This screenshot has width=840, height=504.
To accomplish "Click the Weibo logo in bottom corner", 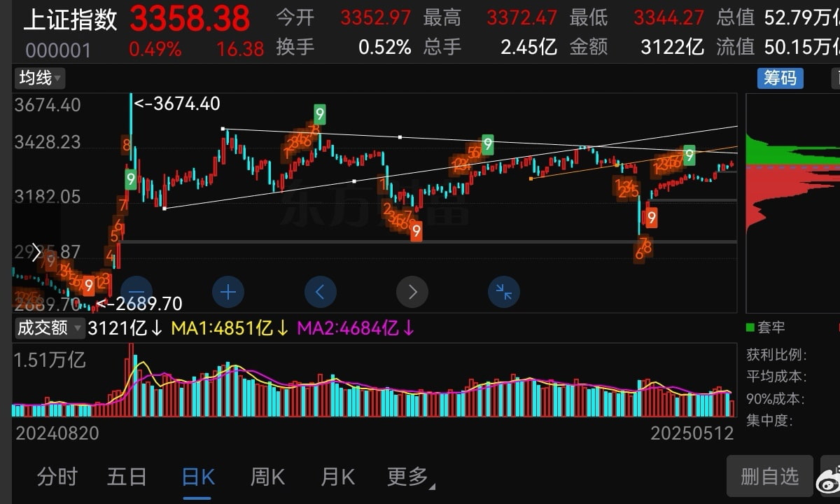I will coord(828,481).
